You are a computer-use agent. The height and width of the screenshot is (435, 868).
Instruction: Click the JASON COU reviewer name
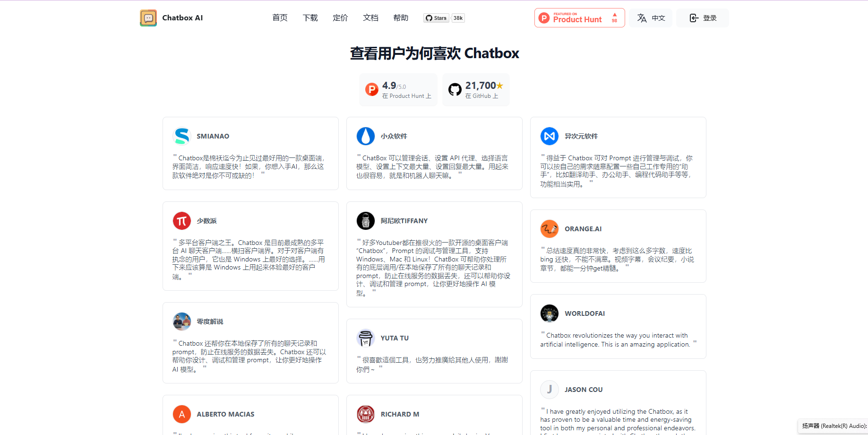click(x=584, y=390)
